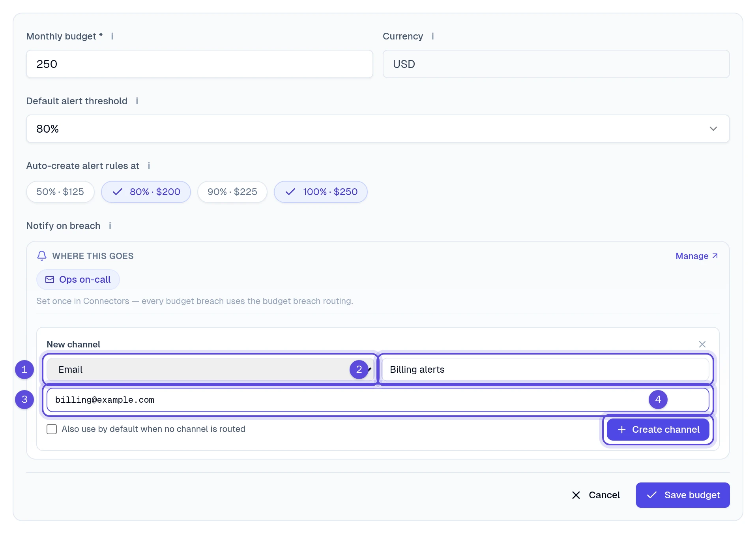This screenshot has width=756, height=533.
Task: Open Manage connectors link
Action: (x=697, y=256)
